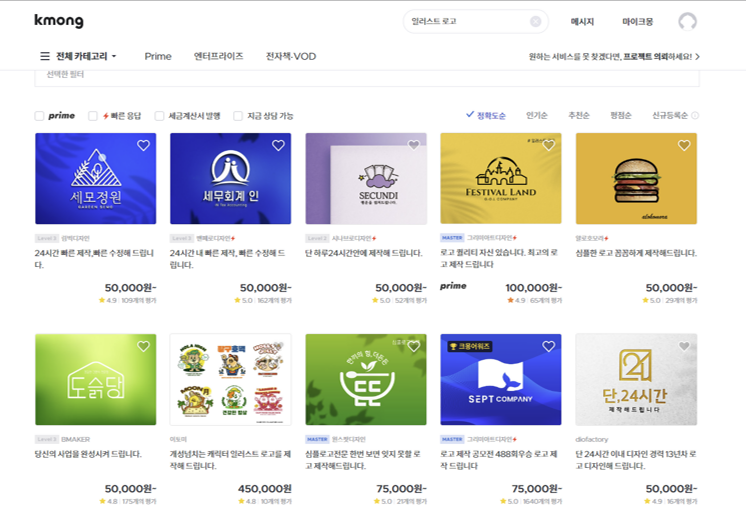The width and height of the screenshot is (746, 514).
Task: Sort by 신규등록순
Action: click(x=670, y=115)
